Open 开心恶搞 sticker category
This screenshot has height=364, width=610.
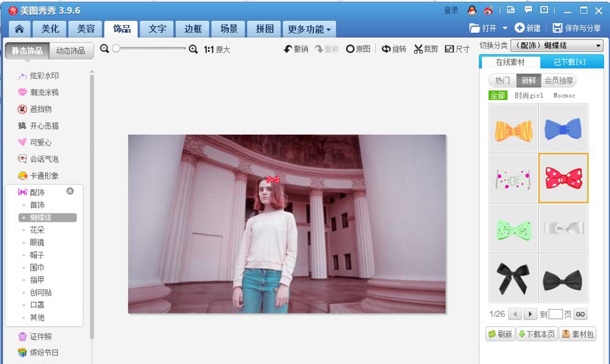pos(38,126)
